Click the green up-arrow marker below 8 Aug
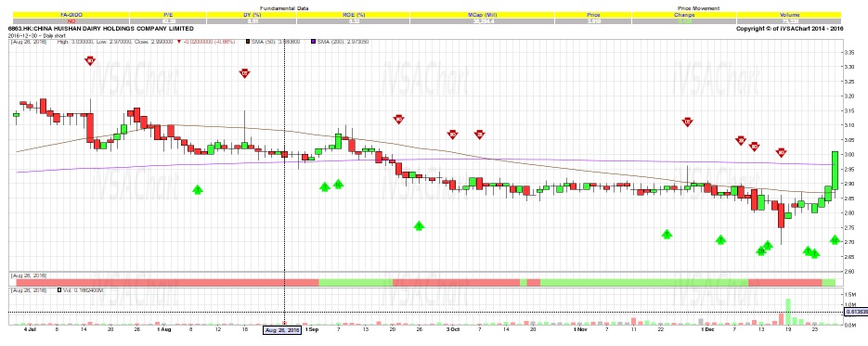The height and width of the screenshot is (346, 868). pos(198,189)
